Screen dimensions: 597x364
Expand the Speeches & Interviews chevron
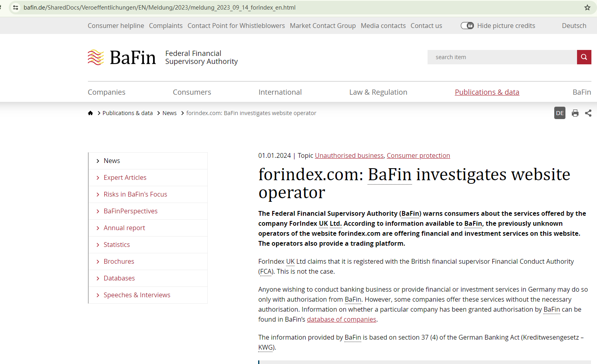[x=98, y=295]
